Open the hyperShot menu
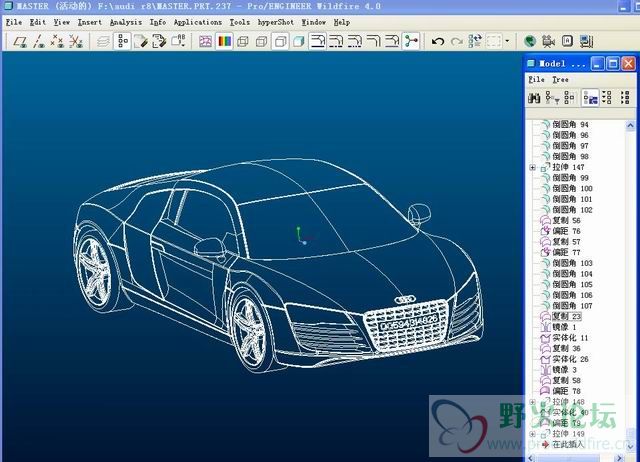 (276, 22)
